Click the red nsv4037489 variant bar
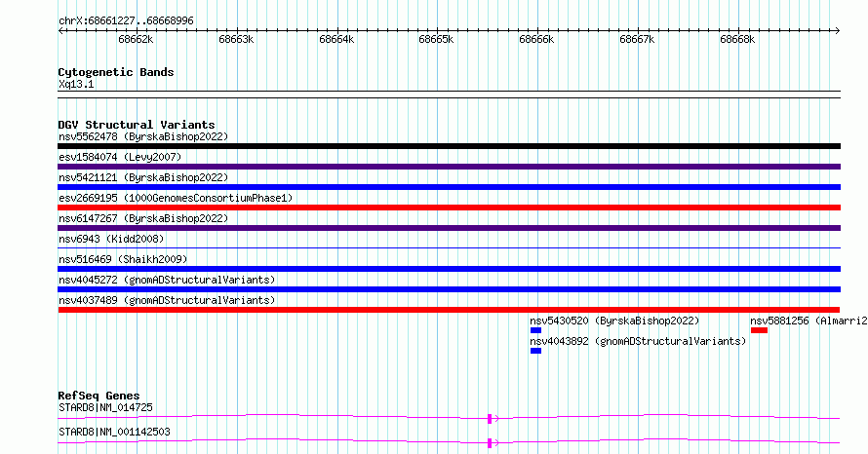This screenshot has height=454, width=868. (x=449, y=310)
